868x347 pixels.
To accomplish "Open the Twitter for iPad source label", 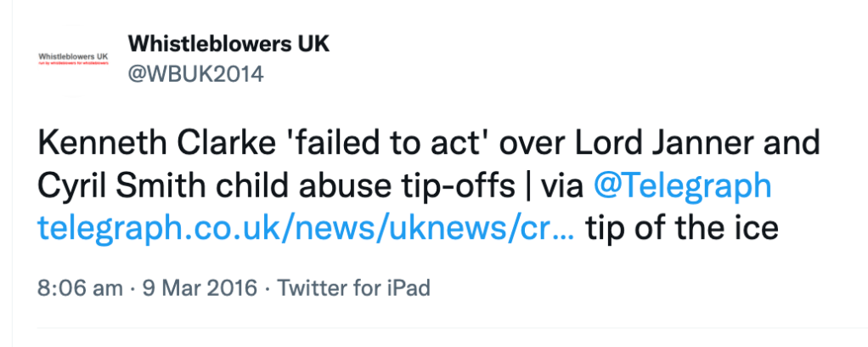I will [354, 287].
